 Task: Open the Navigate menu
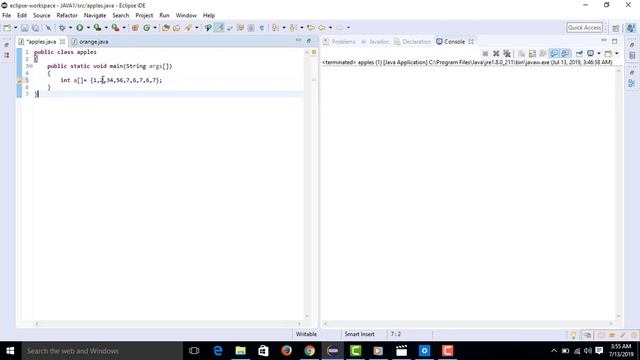95,15
